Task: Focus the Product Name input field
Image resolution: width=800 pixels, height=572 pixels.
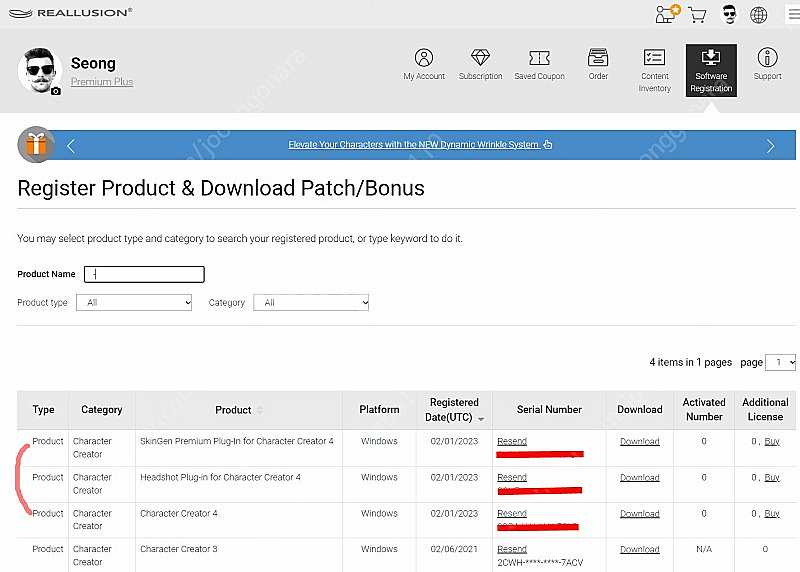Action: click(144, 275)
